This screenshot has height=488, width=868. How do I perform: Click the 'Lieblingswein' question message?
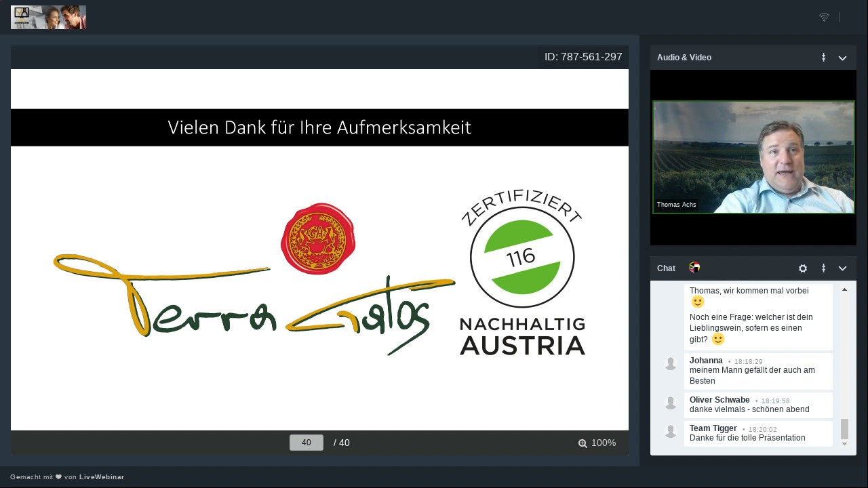coord(751,328)
